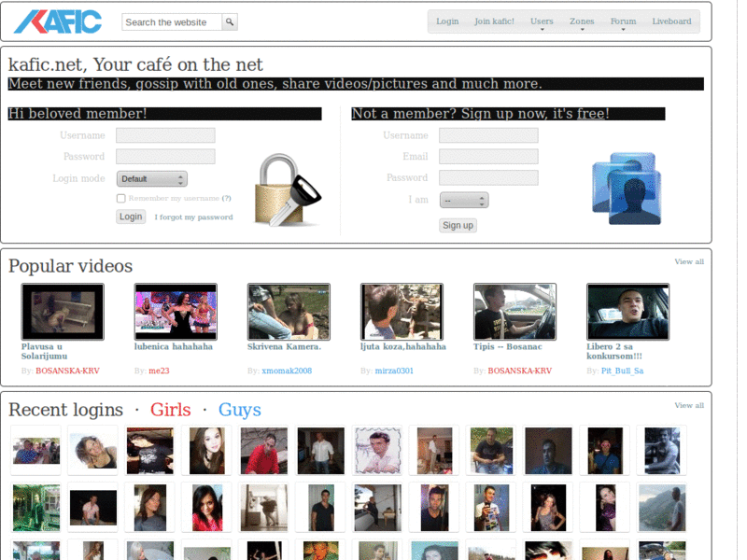Click the (?) help link next to Remember my username
The height and width of the screenshot is (560, 747).
[x=226, y=198]
